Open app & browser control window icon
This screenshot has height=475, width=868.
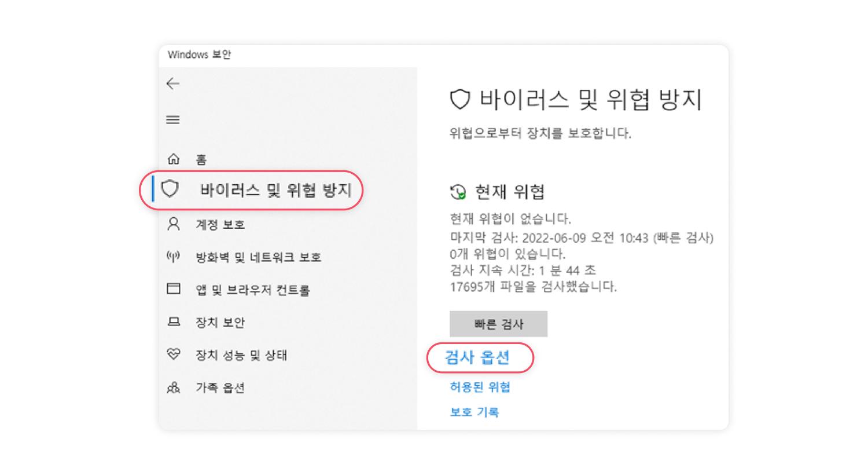coord(173,288)
